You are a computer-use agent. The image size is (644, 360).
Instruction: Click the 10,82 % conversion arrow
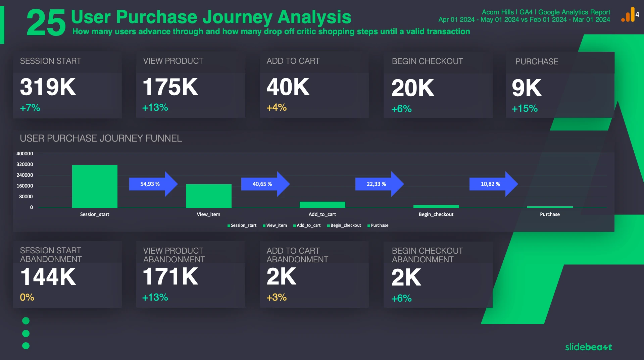tap(494, 184)
